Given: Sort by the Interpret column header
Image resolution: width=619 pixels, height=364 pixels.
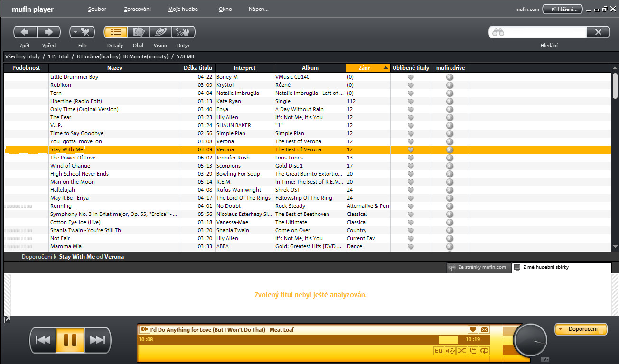Looking at the screenshot, I should [244, 68].
